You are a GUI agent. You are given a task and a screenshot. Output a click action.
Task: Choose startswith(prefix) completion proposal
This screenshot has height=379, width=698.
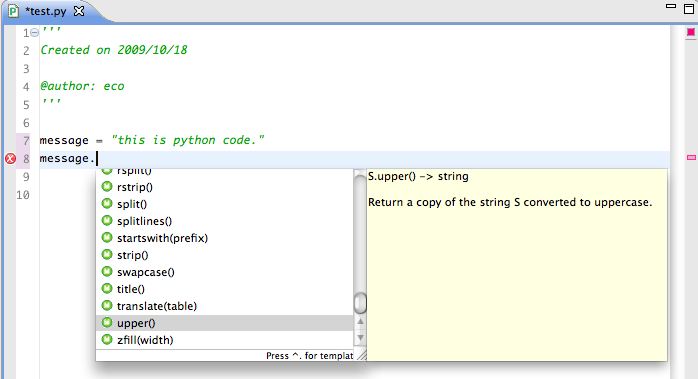pos(224,238)
